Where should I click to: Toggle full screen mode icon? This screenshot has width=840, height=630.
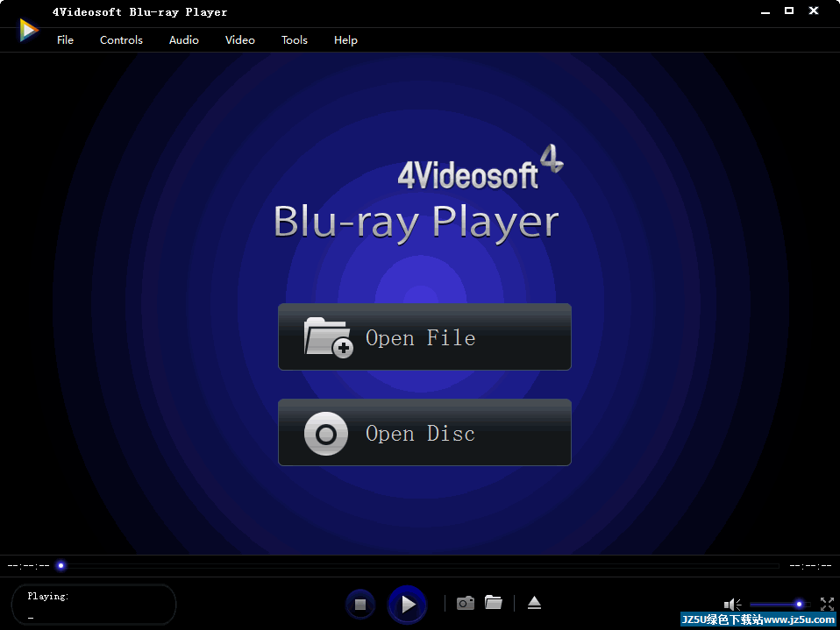tap(827, 604)
